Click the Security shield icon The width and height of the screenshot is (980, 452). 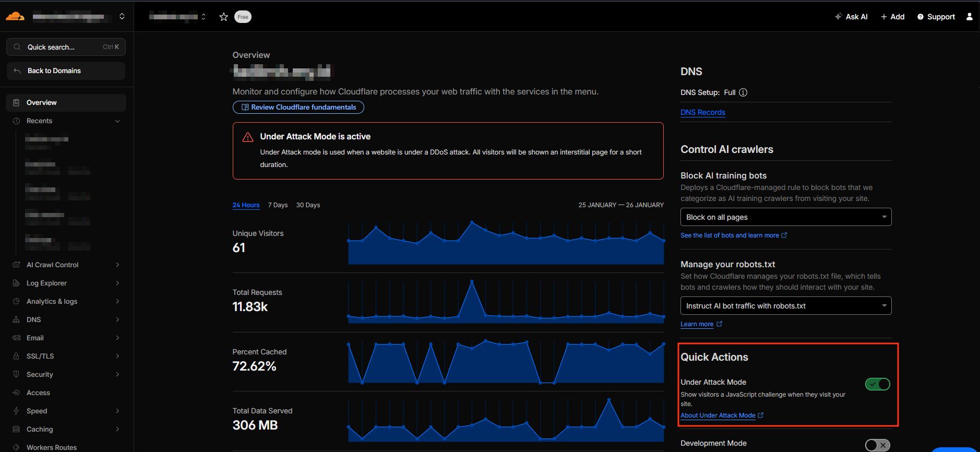tap(16, 374)
